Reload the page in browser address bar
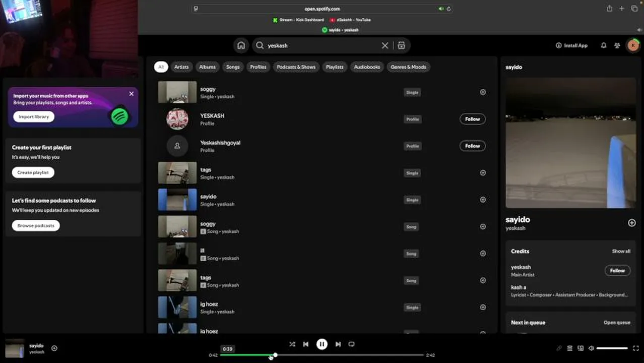 (448, 9)
